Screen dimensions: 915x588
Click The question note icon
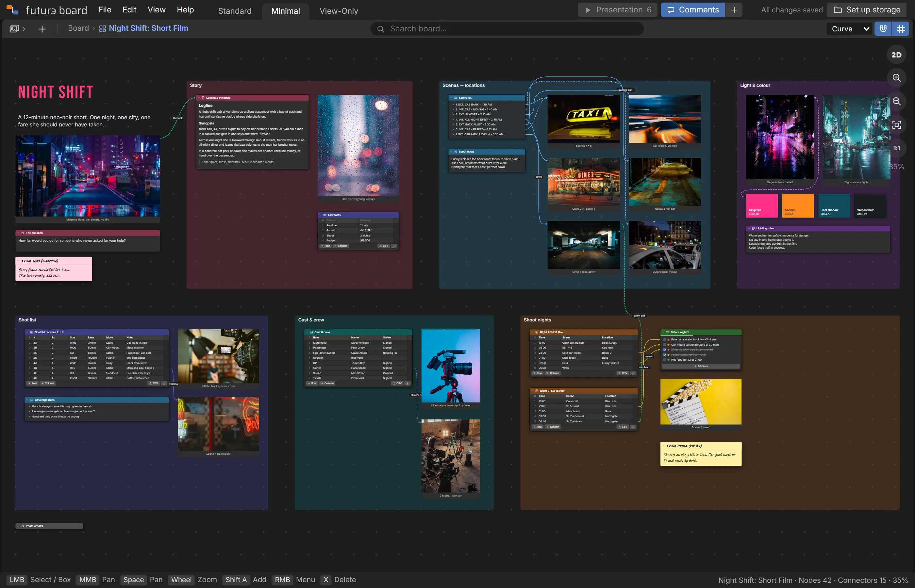(23, 233)
